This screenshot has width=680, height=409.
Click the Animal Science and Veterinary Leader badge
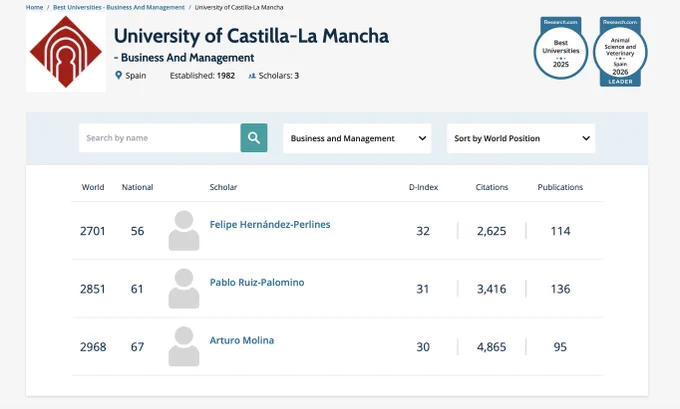(x=620, y=52)
